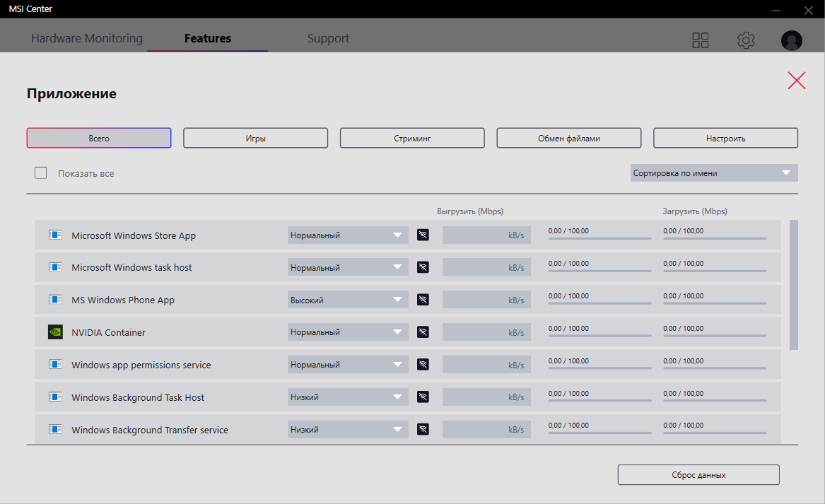
Task: Enable the Показать все checkbox
Action: [x=40, y=172]
